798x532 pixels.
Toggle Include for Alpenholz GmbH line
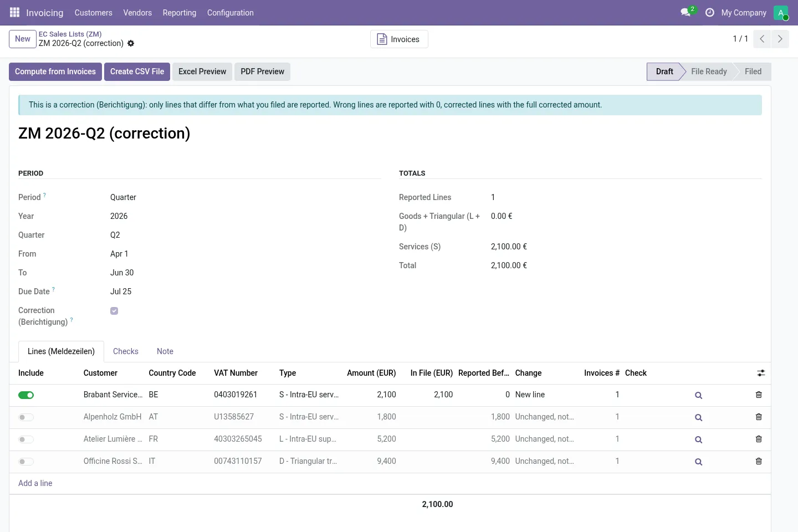(x=26, y=417)
